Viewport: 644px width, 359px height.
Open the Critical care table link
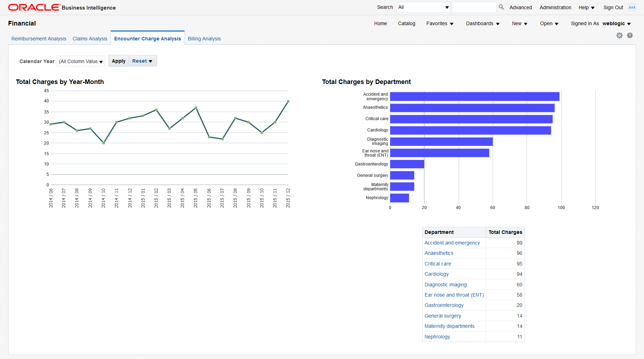click(x=438, y=264)
